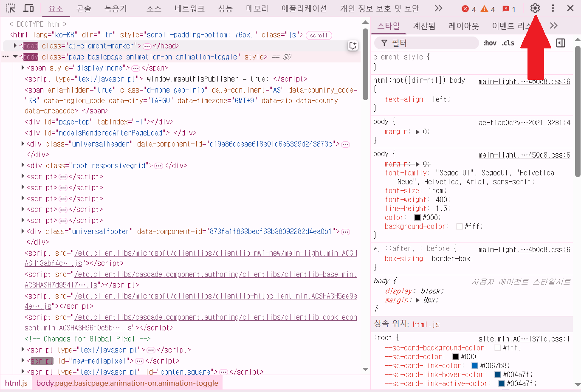Image resolution: width=581 pixels, height=392 pixels.
Task: Open clientlib-httpclient.min script src link
Action: 191,301
